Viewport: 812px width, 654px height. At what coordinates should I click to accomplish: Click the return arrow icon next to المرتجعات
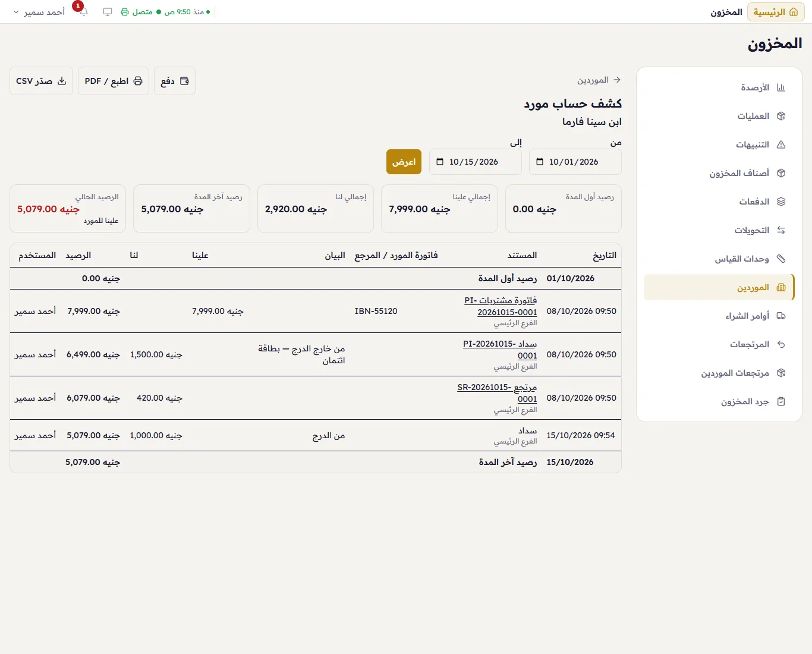pyautogui.click(x=781, y=344)
